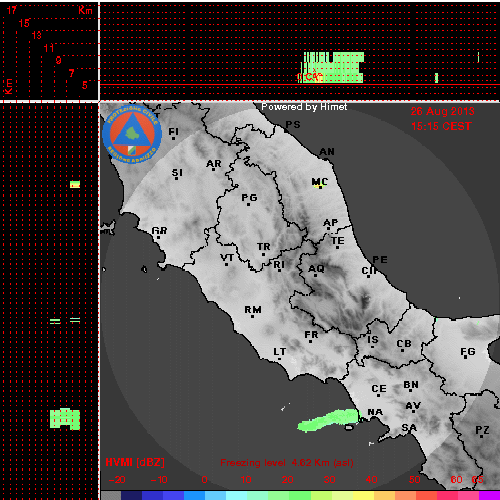Click the green radar echo near Naples coast
The width and height of the screenshot is (500, 500).
coord(329,420)
